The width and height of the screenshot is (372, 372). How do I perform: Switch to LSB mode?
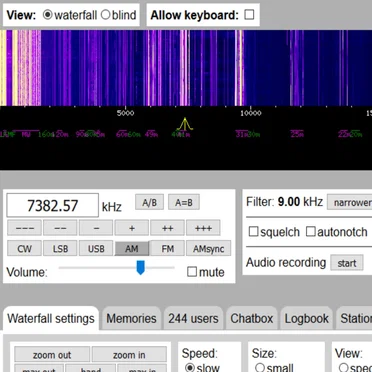(x=60, y=248)
